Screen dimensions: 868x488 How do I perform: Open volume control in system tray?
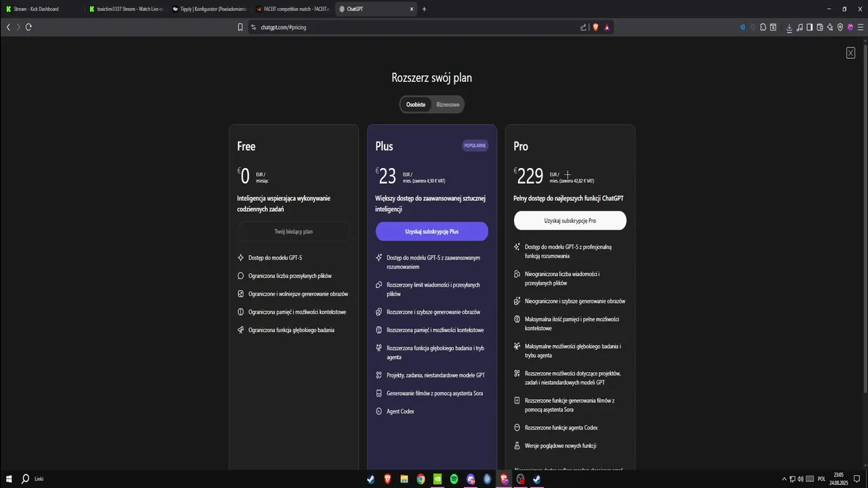tap(801, 479)
